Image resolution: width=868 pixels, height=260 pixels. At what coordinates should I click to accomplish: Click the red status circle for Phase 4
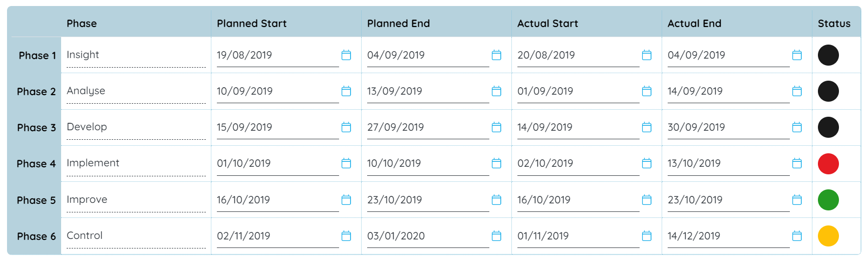[x=828, y=164]
